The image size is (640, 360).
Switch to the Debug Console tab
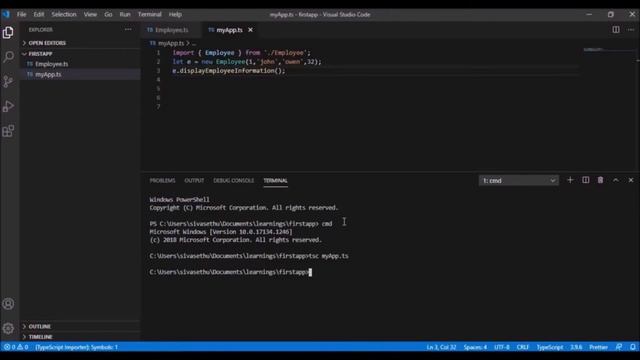point(233,180)
